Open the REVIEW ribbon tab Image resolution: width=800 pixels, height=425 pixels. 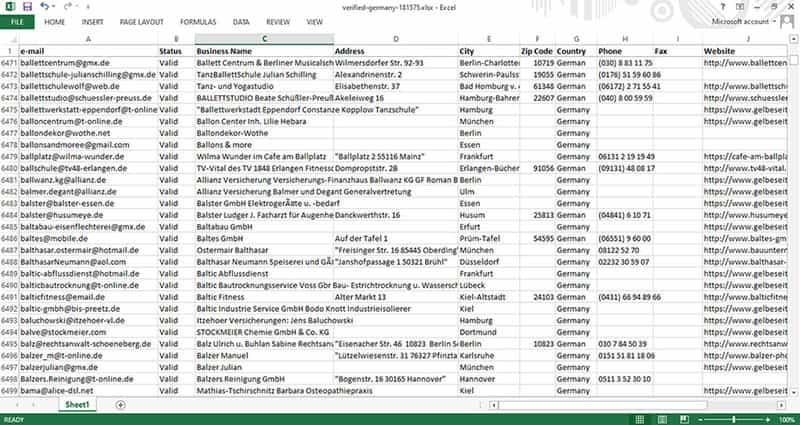pyautogui.click(x=278, y=22)
